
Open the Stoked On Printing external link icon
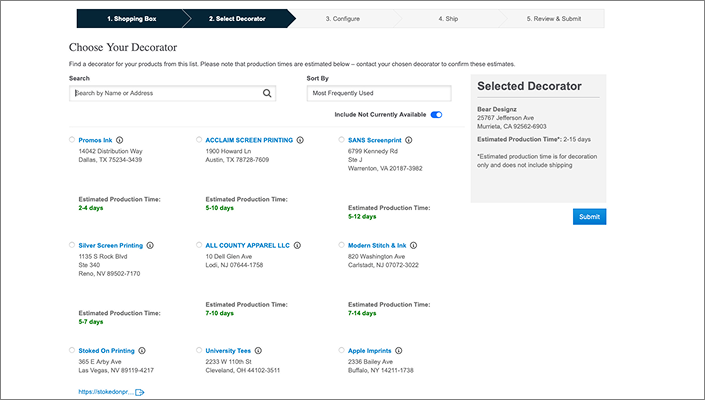[140, 393]
